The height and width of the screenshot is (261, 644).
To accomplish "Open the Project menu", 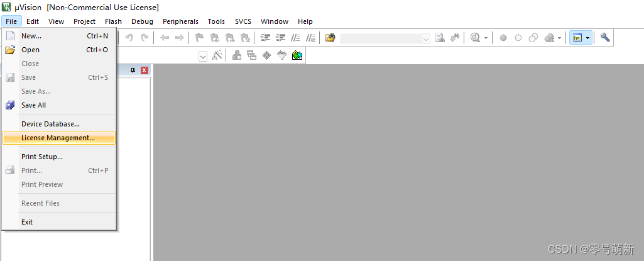I will click(x=85, y=21).
